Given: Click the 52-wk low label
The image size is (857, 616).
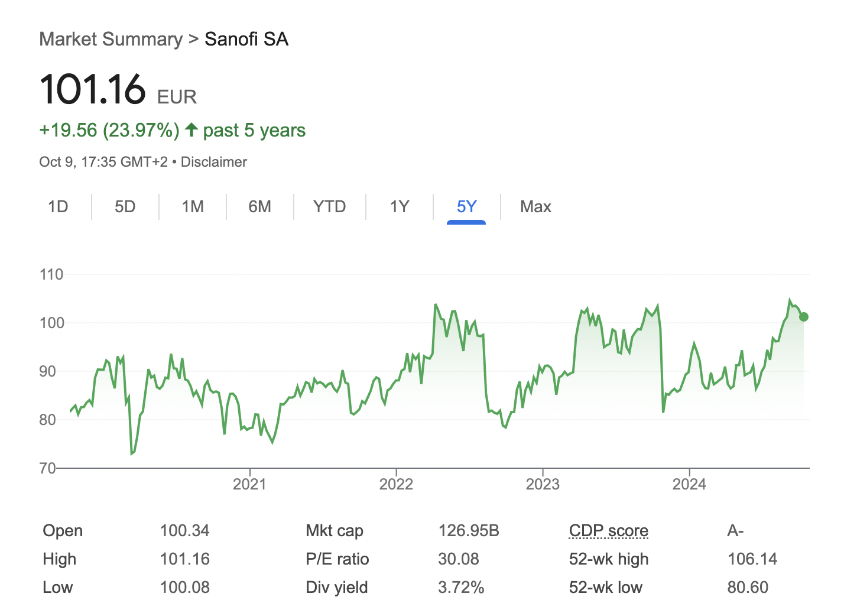Looking at the screenshot, I should [x=605, y=588].
